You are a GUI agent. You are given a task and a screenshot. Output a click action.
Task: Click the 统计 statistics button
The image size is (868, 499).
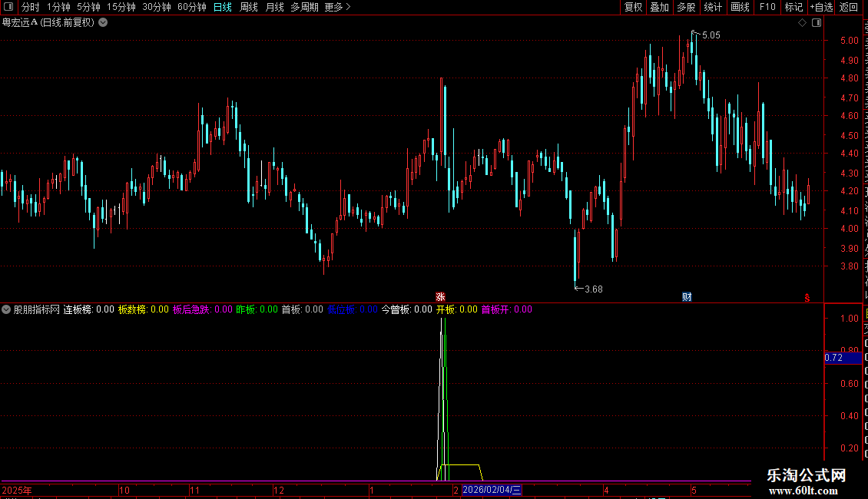pyautogui.click(x=713, y=7)
